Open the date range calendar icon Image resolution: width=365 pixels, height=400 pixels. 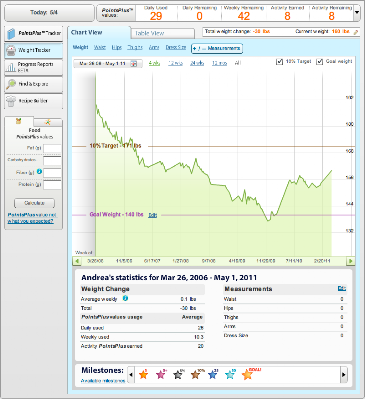click(x=134, y=63)
